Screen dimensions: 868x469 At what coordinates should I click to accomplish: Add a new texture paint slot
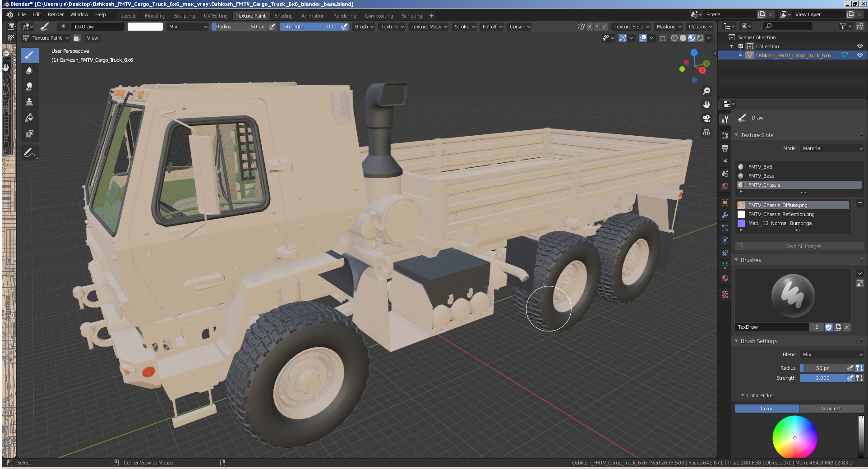click(860, 203)
